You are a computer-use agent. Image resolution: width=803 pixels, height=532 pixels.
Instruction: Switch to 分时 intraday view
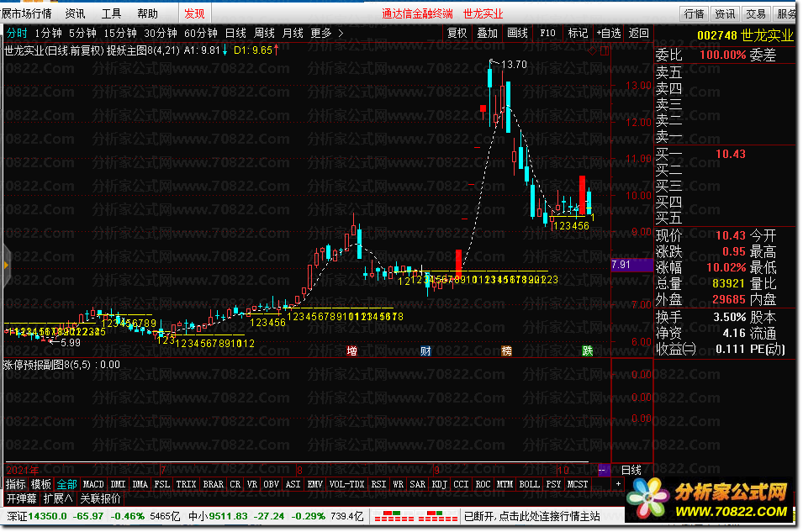pos(17,34)
